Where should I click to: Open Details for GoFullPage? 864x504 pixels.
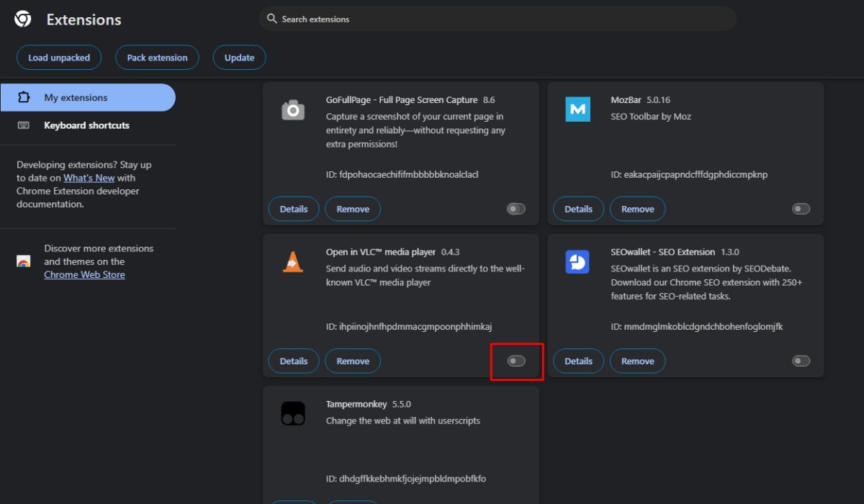click(294, 209)
